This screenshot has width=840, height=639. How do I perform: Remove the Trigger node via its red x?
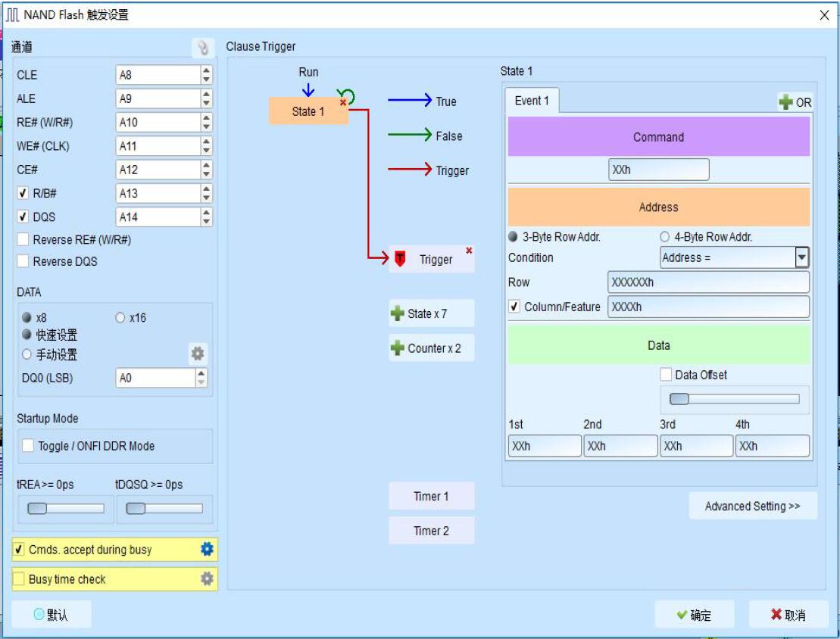click(x=469, y=251)
